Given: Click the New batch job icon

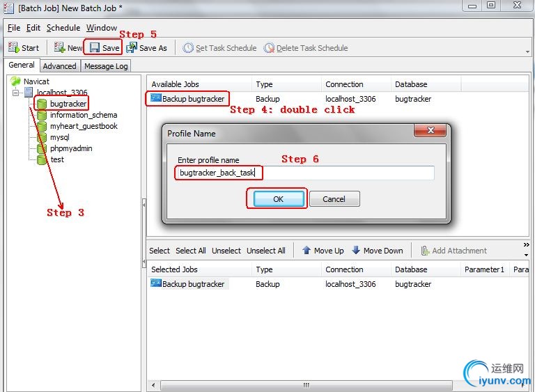Looking at the screenshot, I should (x=59, y=47).
